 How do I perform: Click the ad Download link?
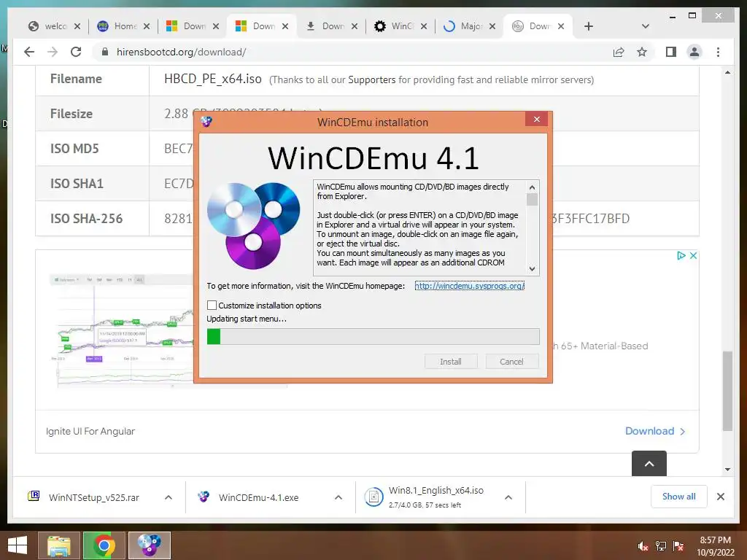tap(655, 431)
